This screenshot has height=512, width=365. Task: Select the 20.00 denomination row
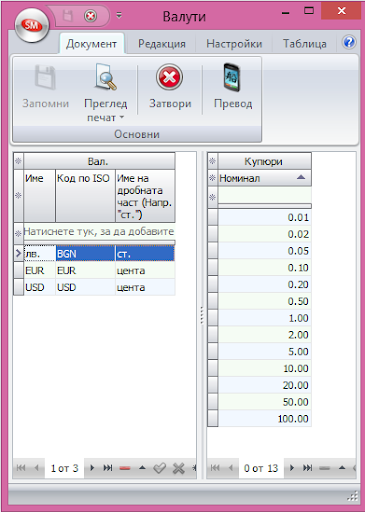coord(264,385)
